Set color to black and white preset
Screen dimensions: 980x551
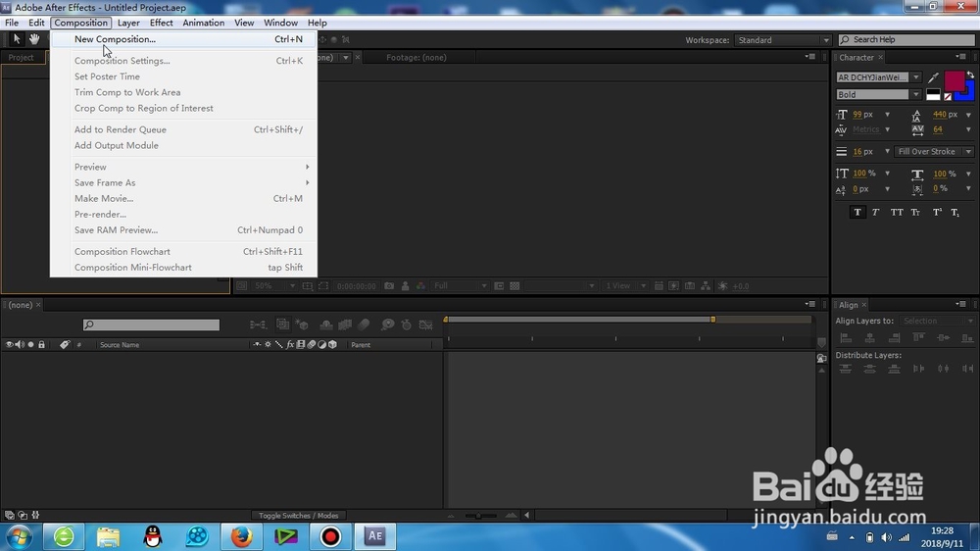pyautogui.click(x=933, y=95)
